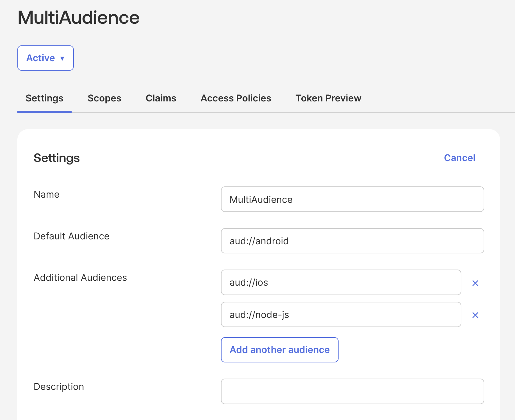
Task: Click the Default Audience label
Action: tap(71, 236)
